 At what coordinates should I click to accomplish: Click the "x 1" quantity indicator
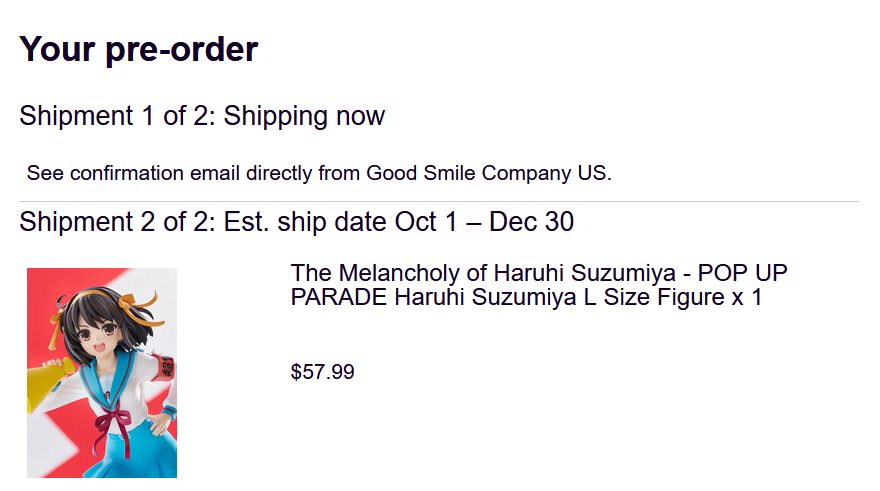pyautogui.click(x=749, y=297)
